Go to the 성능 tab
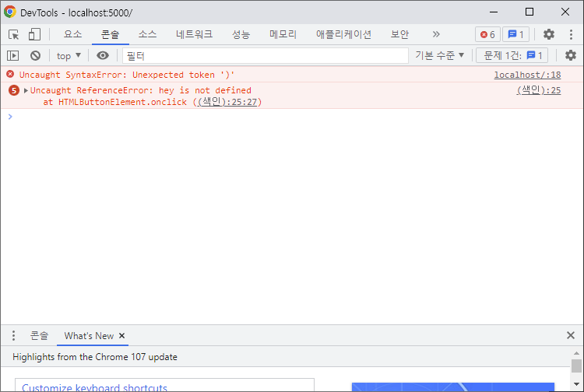This screenshot has height=392, width=584. coord(241,34)
